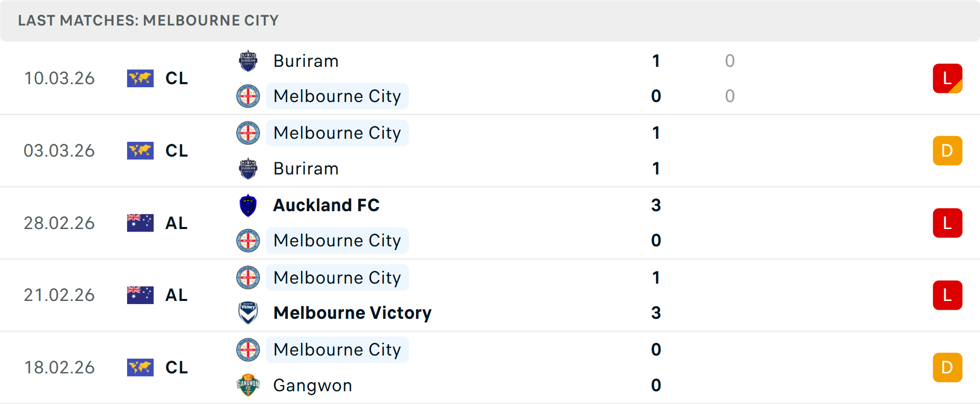Click the Melbourne Victory shield icon
This screenshot has height=404, width=980.
click(x=248, y=313)
